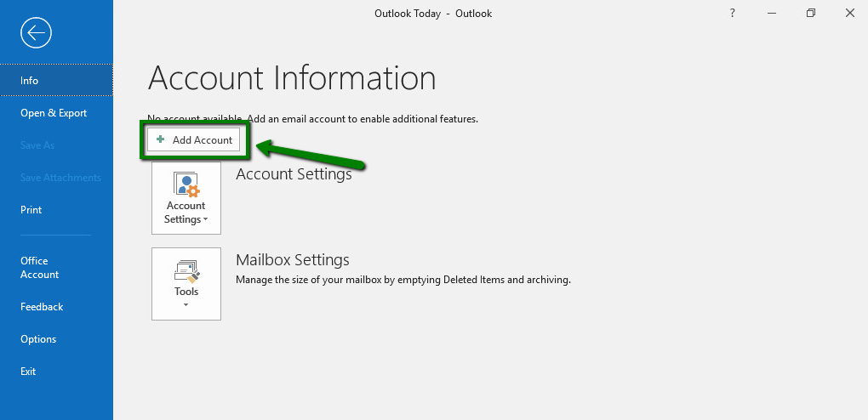Viewport: 868px width, 420px height.
Task: Close the Outlook window
Action: pos(849,14)
